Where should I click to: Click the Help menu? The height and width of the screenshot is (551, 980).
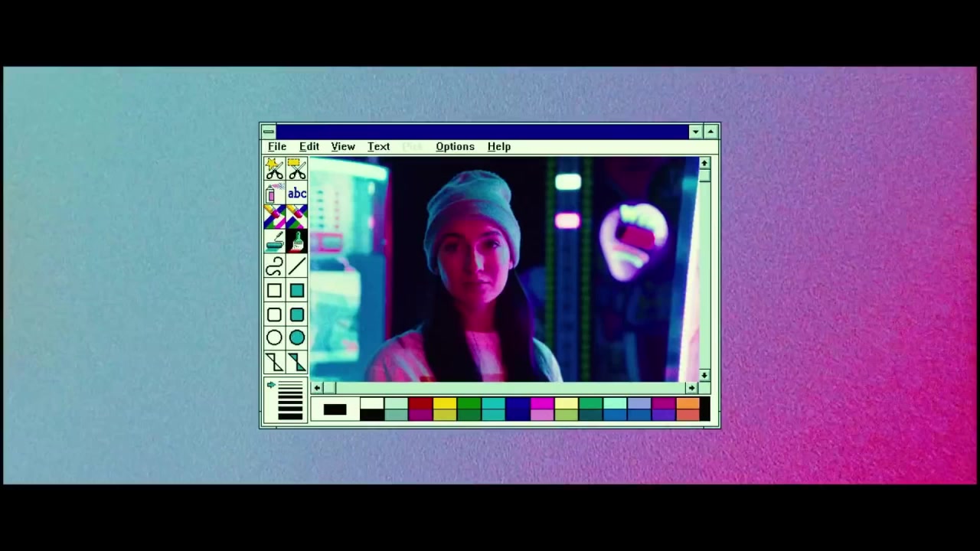498,146
